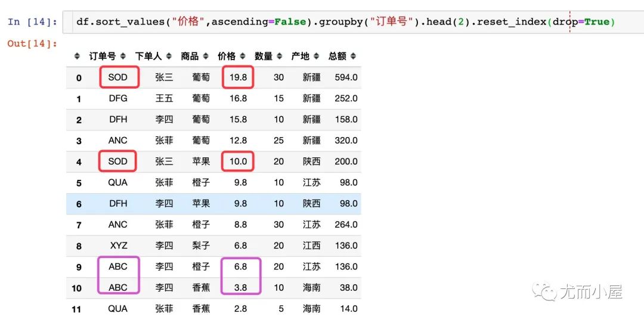Screen dimensions: 644x320
Task: Select the 320.0 total cell
Action: [346, 141]
